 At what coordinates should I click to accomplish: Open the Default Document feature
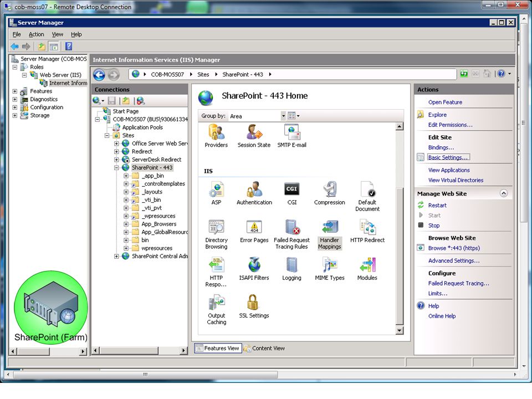(x=367, y=197)
